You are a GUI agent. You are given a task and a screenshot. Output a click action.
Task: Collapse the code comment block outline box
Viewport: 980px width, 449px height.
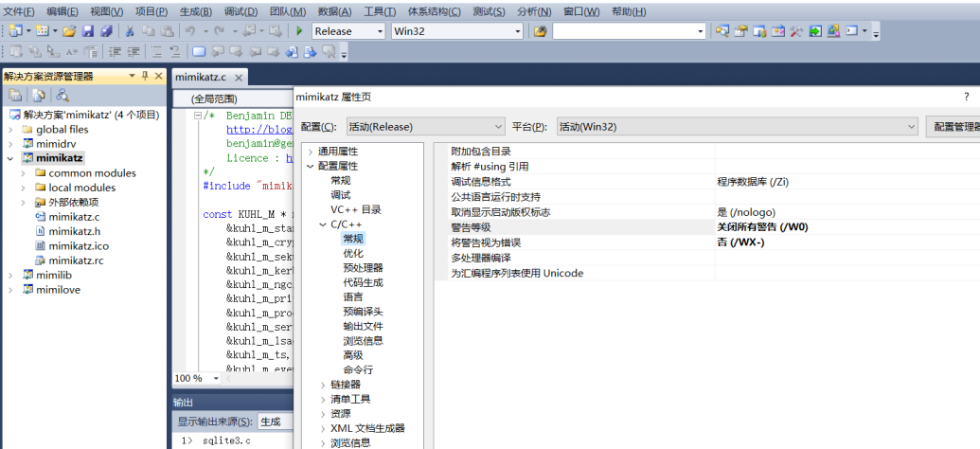pyautogui.click(x=198, y=116)
